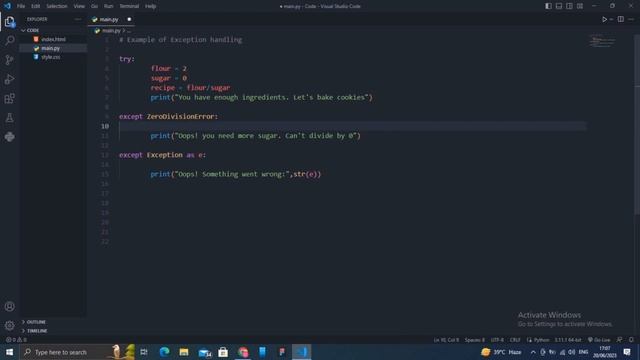Open the Extensions view
Viewport: 640px width, 360px height.
(10, 98)
